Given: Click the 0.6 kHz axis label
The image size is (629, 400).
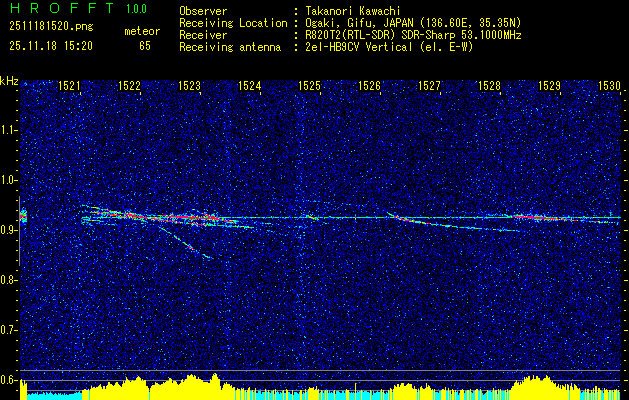Looking at the screenshot, I should coord(9,380).
